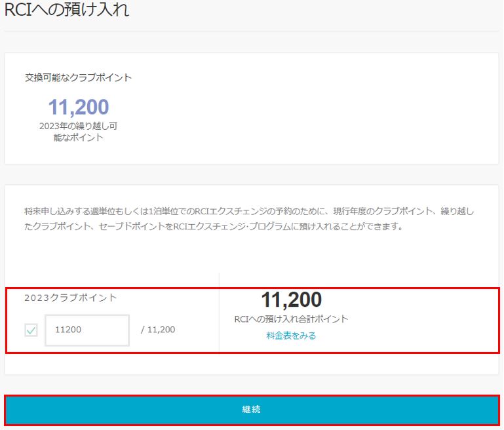This screenshot has width=504, height=430.
Task: Click the 交換可能なクラブポイント label
Action: 78,77
